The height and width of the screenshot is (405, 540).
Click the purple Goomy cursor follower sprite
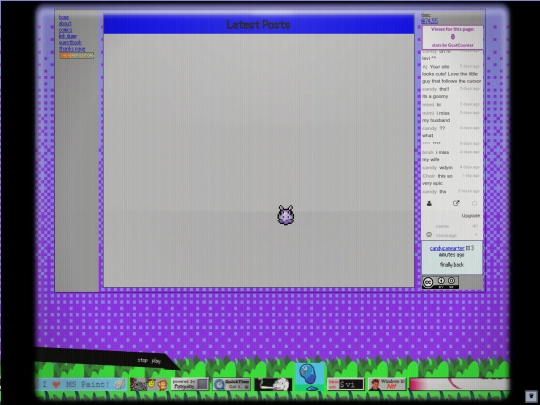pos(285,215)
